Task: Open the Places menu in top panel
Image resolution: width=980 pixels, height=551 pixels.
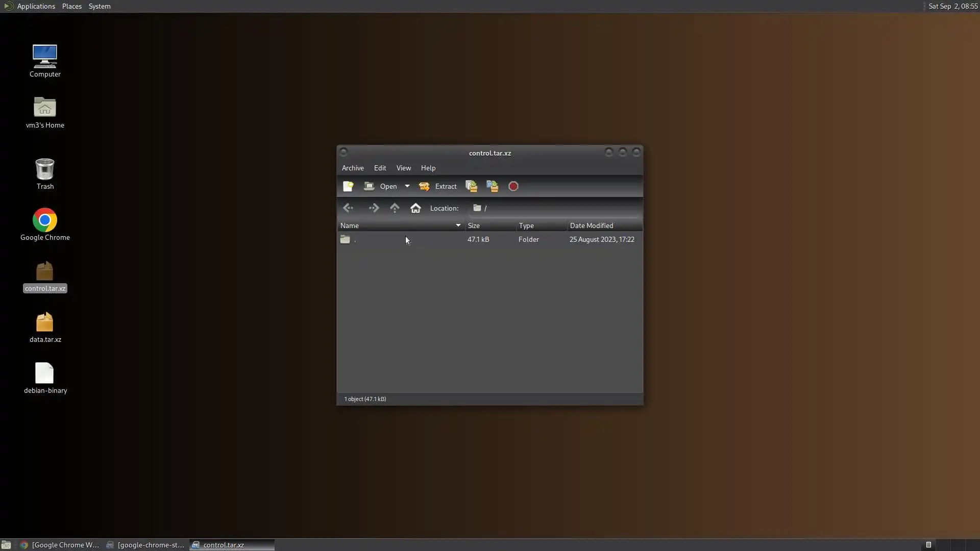Action: pos(71,6)
